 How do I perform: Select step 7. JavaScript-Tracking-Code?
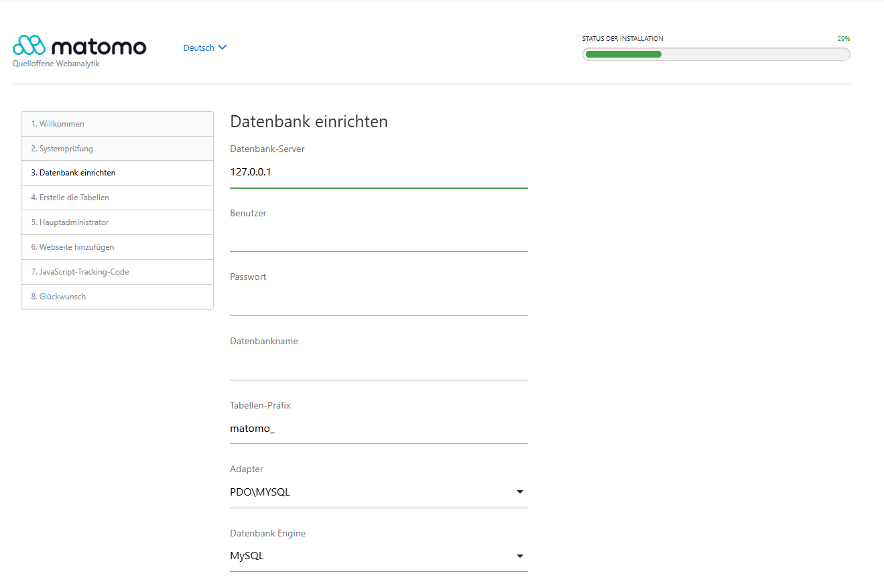point(117,272)
